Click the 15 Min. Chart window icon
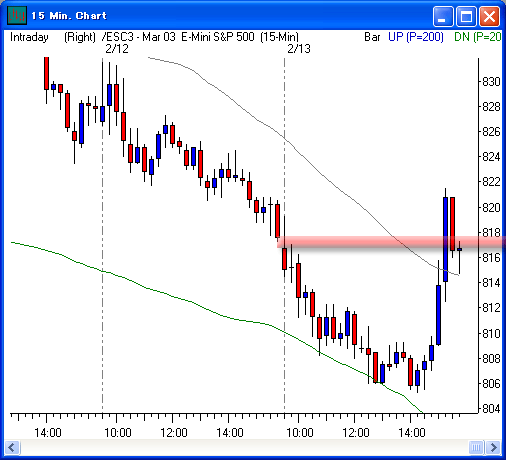 [x=17, y=16]
